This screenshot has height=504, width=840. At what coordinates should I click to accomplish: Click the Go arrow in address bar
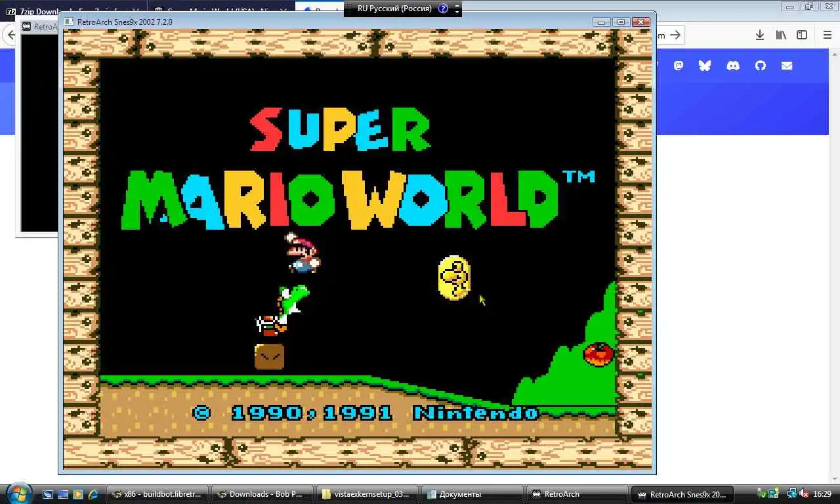tap(675, 35)
